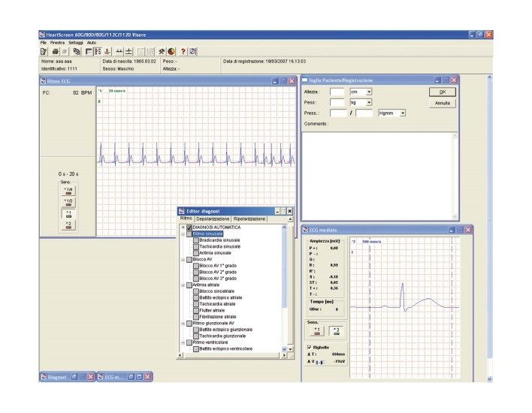Check the Bradicardia sinusale checkbox
This screenshot has height=413, width=532.
point(196,240)
